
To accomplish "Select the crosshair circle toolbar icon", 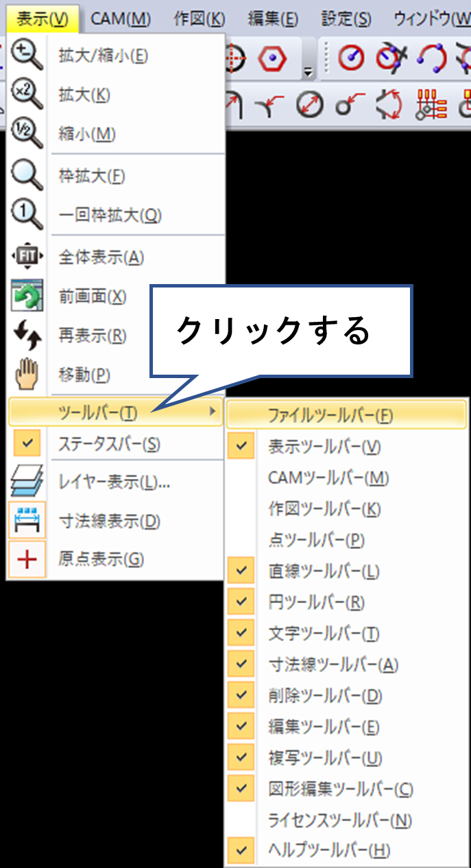I will pyautogui.click(x=235, y=58).
